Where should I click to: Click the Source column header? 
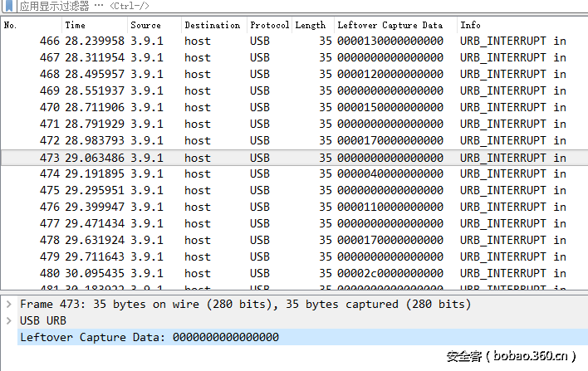pyautogui.click(x=145, y=25)
